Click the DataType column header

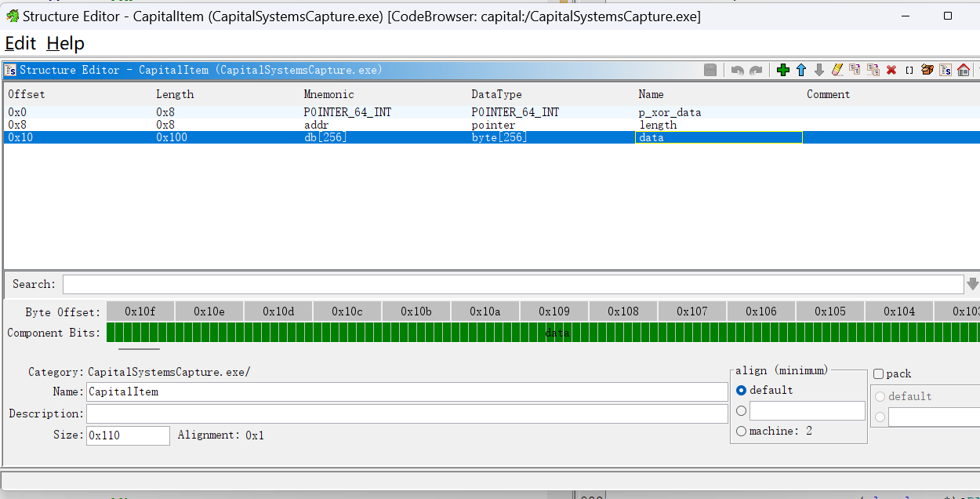coord(496,94)
